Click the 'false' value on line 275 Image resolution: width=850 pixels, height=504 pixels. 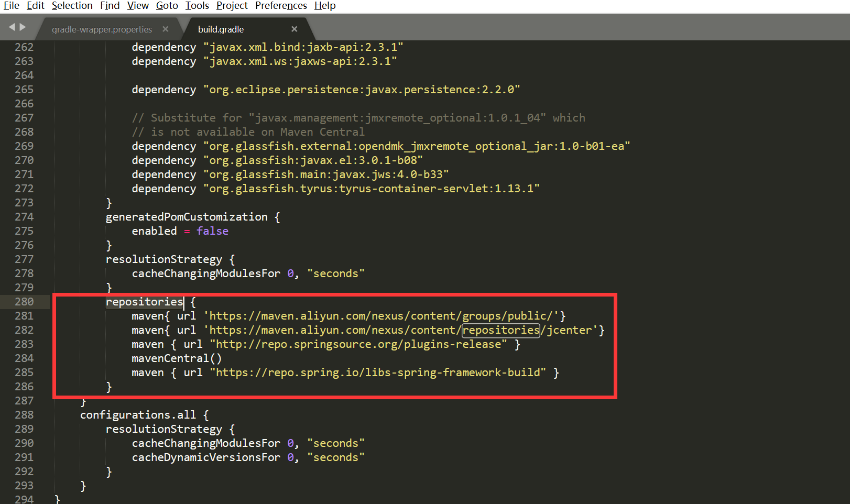[x=212, y=231]
